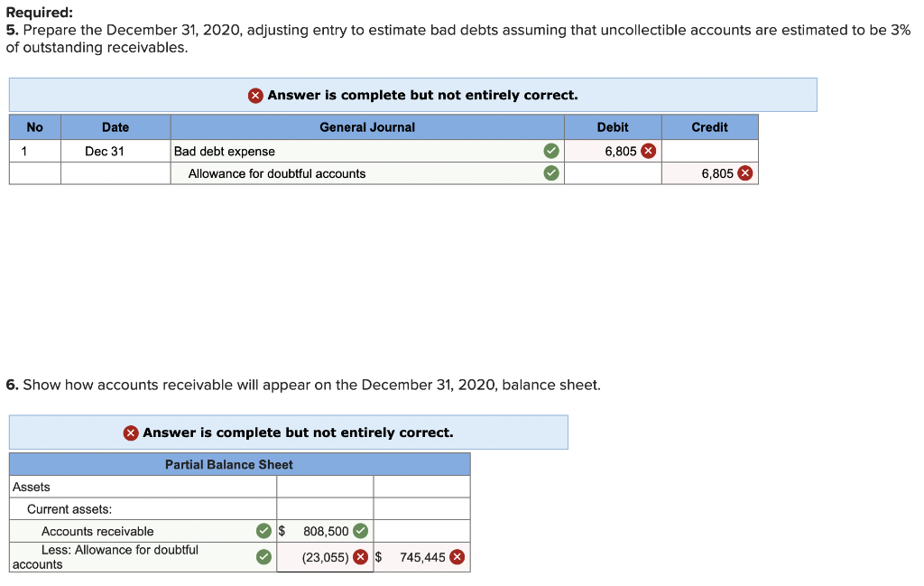Image resolution: width=924 pixels, height=586 pixels.
Task: Click the No column cell showing 1
Action: click(x=34, y=151)
